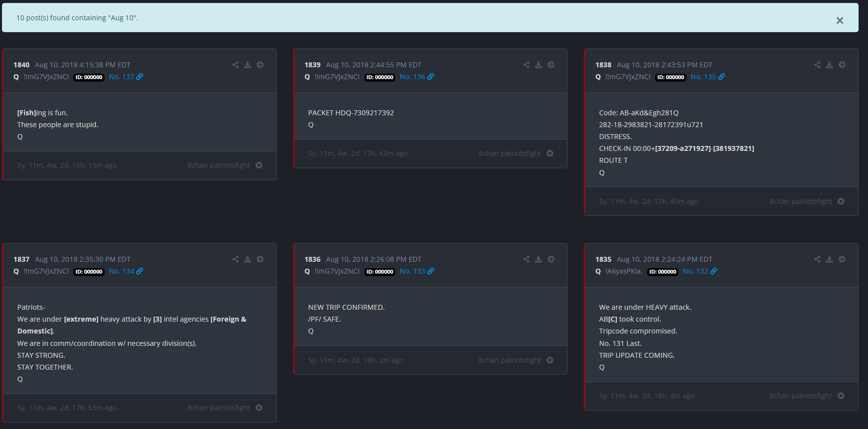Image resolution: width=868 pixels, height=429 pixels.
Task: Click ID: 000000 badge in post 1837
Action: [89, 272]
